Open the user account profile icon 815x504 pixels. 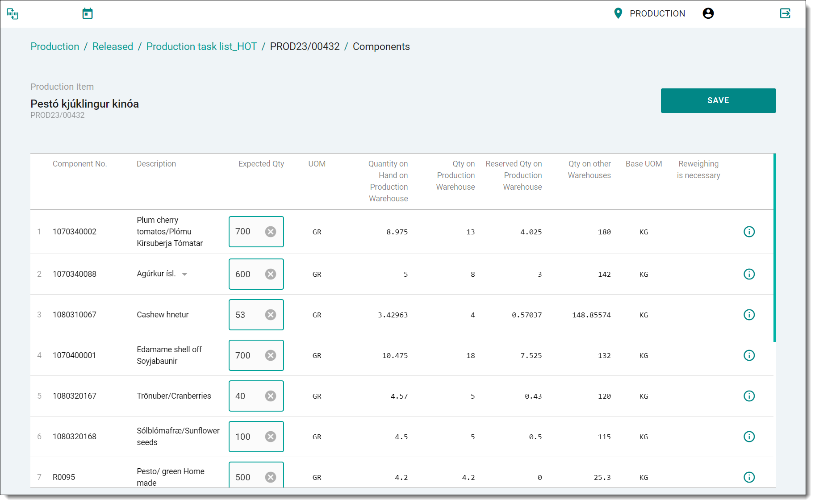pos(708,13)
